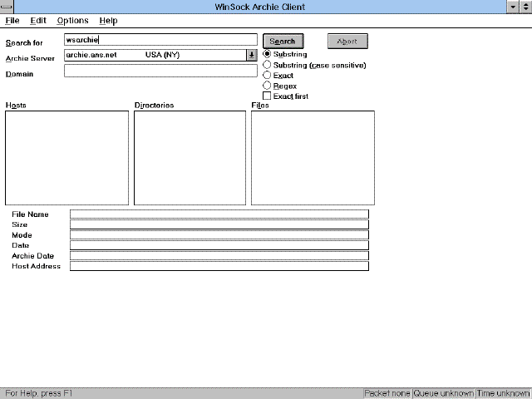Viewport: 532px width, 399px height.
Task: Click into the Domain input field
Action: 160,71
